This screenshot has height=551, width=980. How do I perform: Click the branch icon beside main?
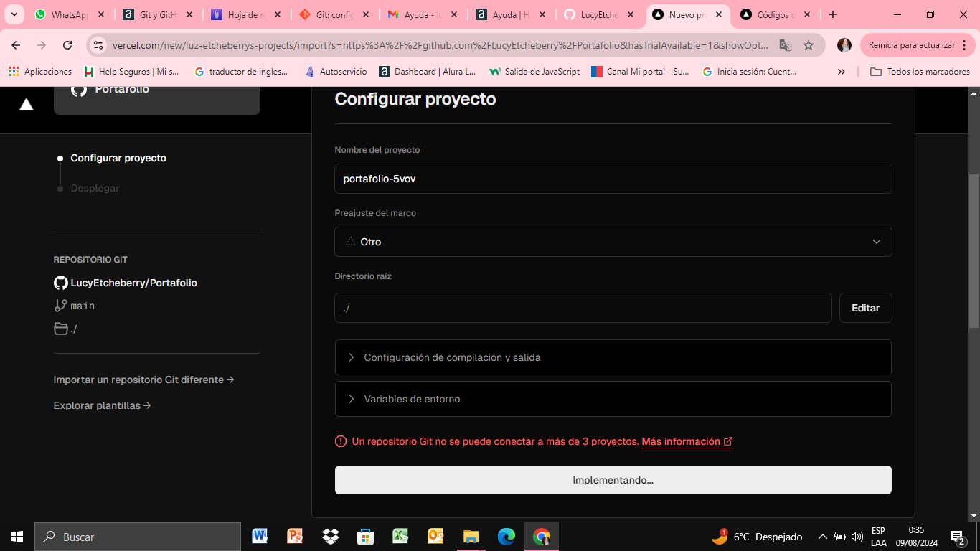(x=61, y=306)
